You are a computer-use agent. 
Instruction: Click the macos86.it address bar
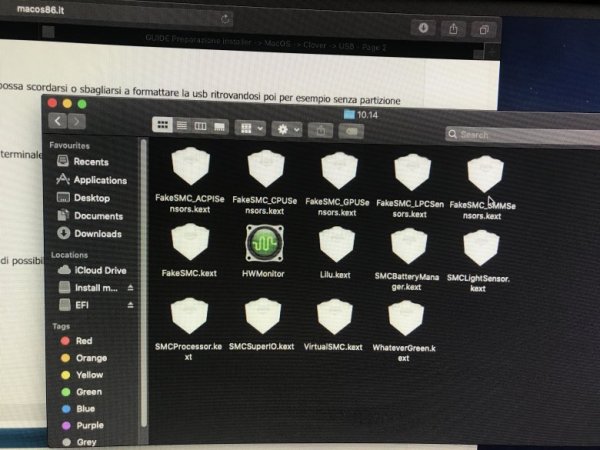pyautogui.click(x=115, y=13)
